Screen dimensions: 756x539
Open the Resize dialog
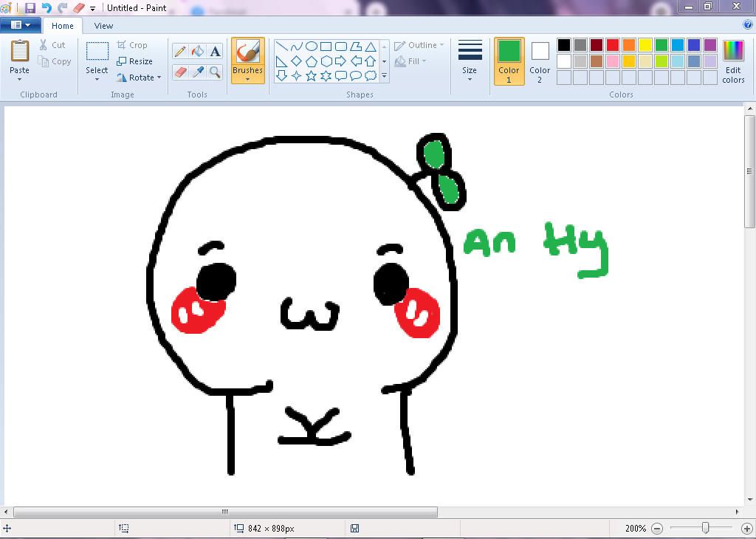coord(134,61)
